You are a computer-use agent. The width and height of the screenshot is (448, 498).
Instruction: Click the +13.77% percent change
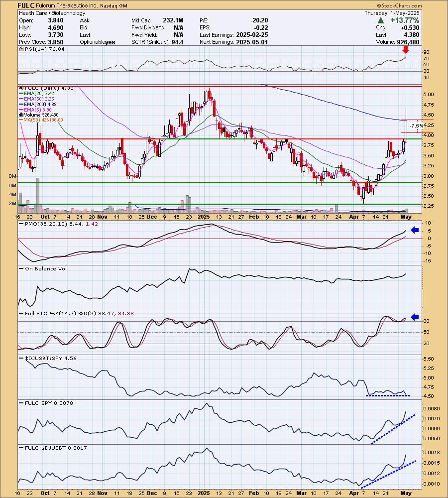click(405, 20)
